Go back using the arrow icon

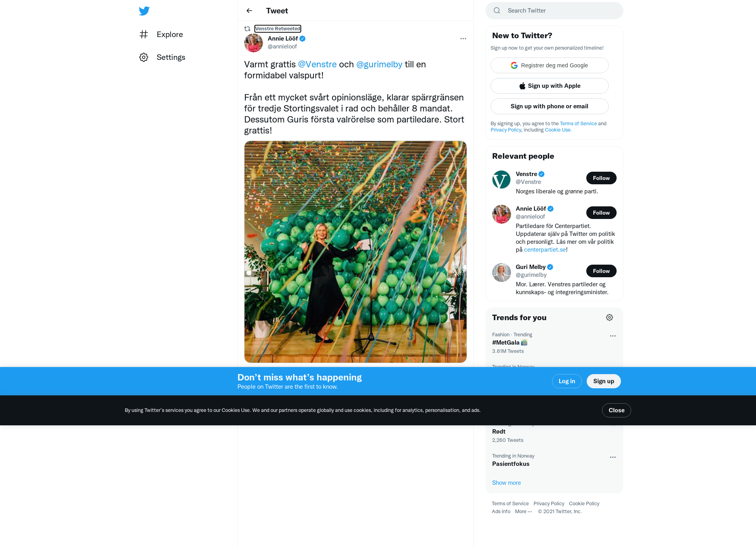point(249,11)
